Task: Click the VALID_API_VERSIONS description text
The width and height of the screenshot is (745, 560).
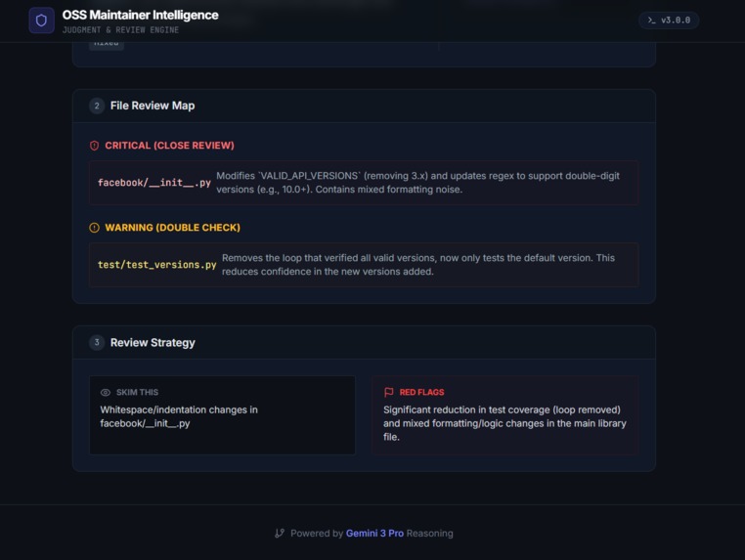Action: pos(418,183)
